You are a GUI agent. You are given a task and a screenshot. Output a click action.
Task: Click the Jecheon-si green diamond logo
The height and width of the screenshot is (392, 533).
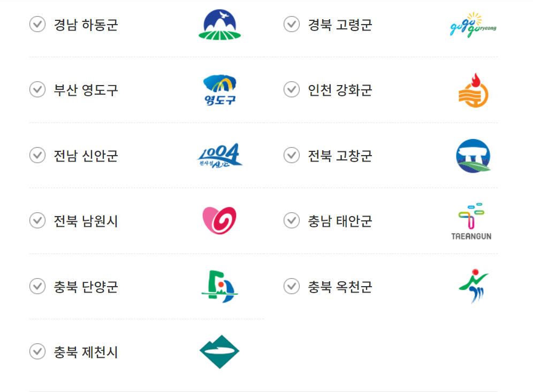pos(219,351)
